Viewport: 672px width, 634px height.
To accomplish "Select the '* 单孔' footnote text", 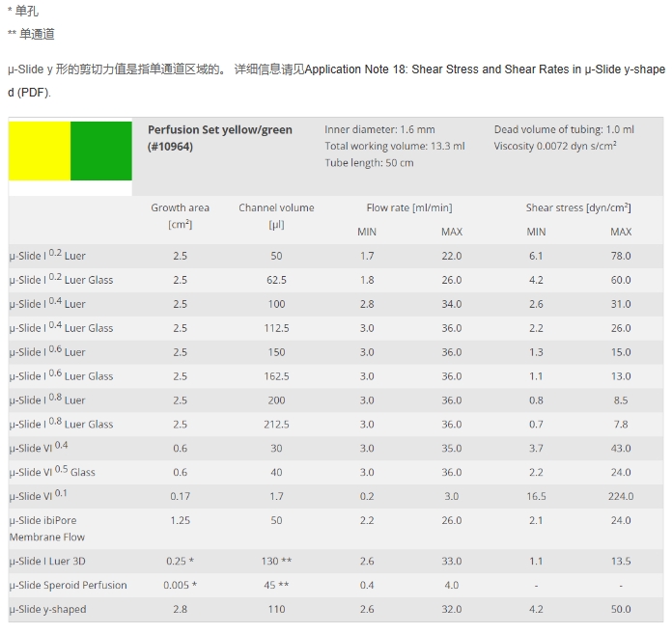I will (x=23, y=11).
